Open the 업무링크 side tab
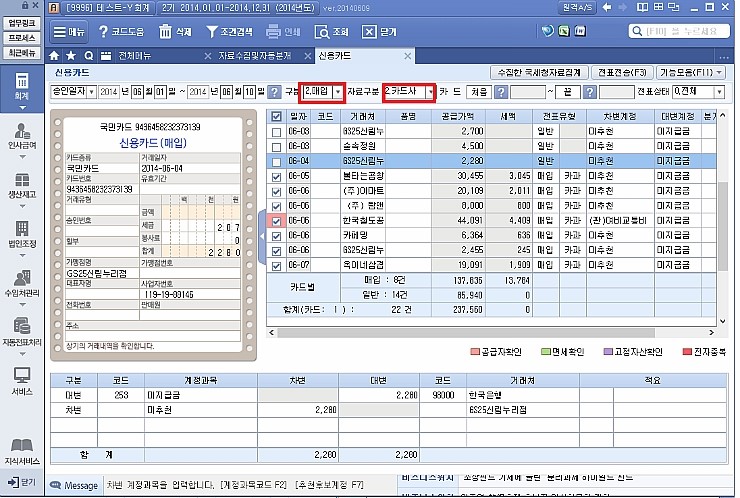The width and height of the screenshot is (740, 498). click(22, 23)
